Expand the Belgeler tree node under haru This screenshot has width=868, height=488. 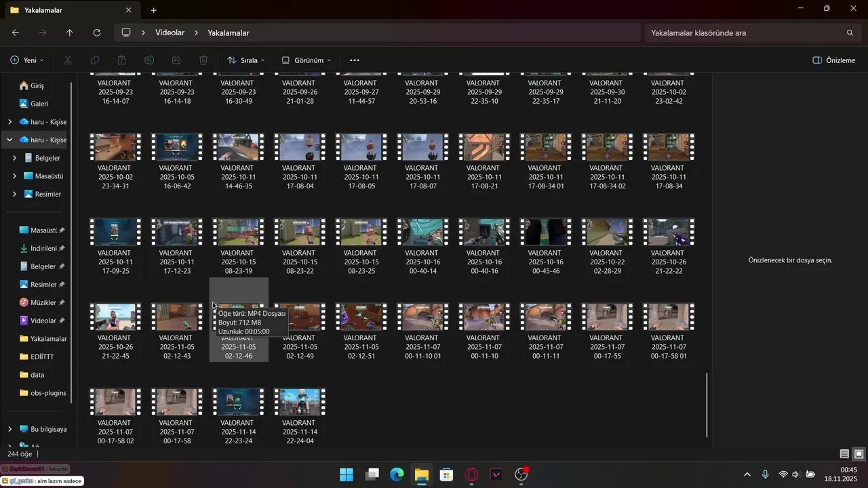(14, 158)
